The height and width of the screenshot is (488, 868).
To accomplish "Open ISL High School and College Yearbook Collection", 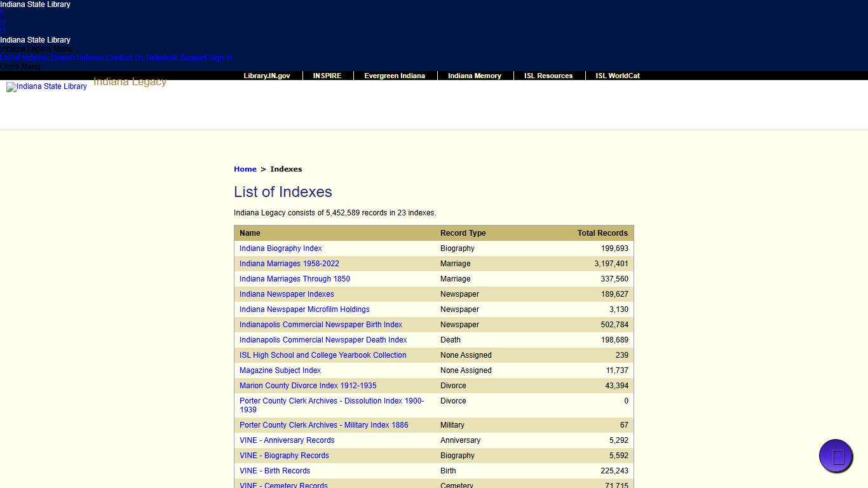I will [322, 355].
